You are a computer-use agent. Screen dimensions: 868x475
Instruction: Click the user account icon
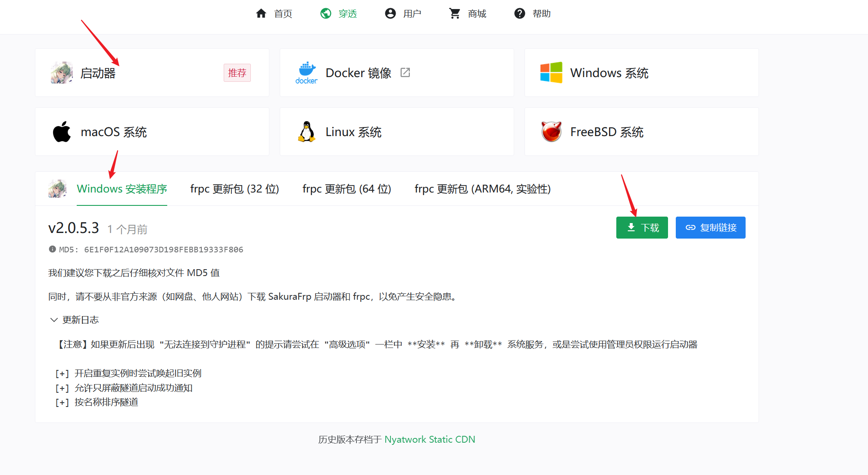(390, 13)
